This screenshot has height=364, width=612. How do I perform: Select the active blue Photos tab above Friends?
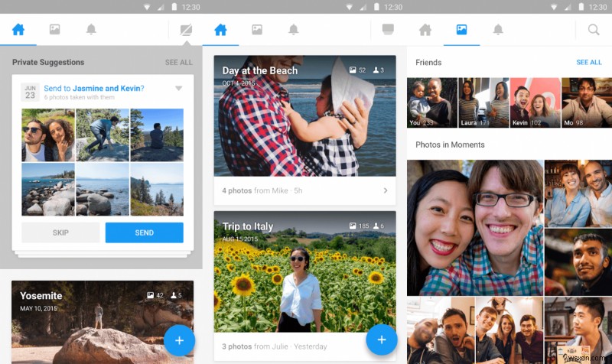(x=461, y=30)
